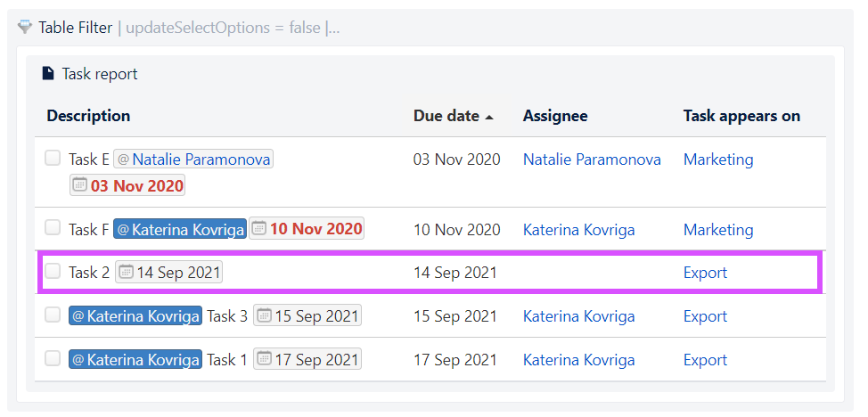The image size is (868, 417).
Task: Click calendar icon beside 10 Nov 2020
Action: coord(259,228)
